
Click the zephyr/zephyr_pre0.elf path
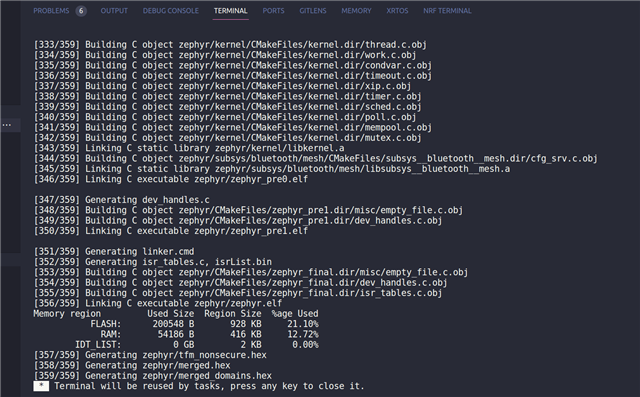click(251, 179)
